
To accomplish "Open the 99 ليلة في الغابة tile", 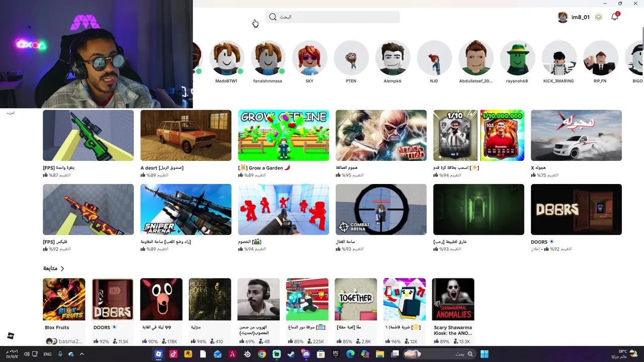I will point(161,299).
